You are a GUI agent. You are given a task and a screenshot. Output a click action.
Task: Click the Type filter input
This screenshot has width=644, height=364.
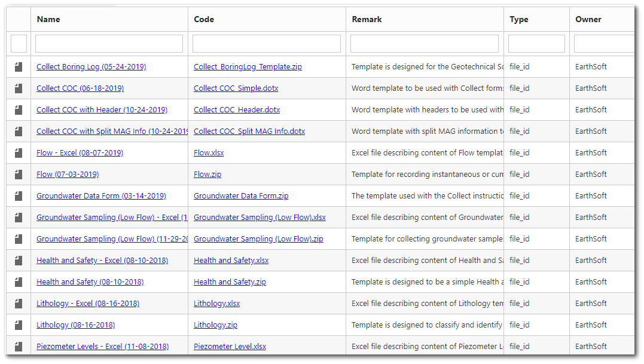coord(536,44)
